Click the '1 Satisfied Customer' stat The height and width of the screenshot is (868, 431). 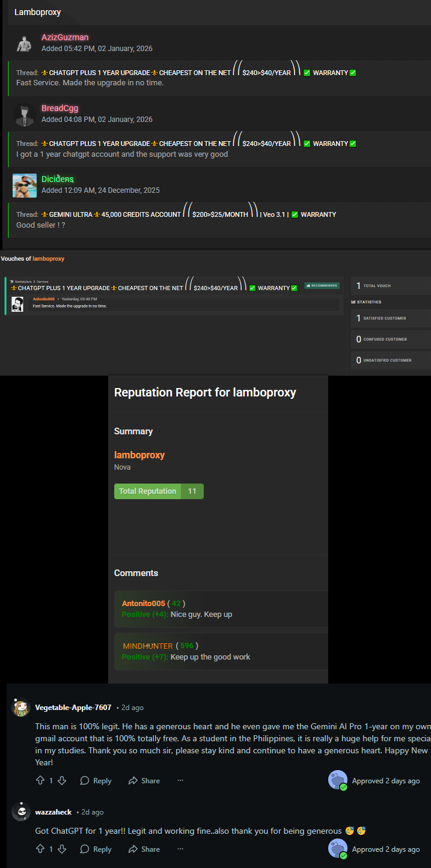(391, 318)
